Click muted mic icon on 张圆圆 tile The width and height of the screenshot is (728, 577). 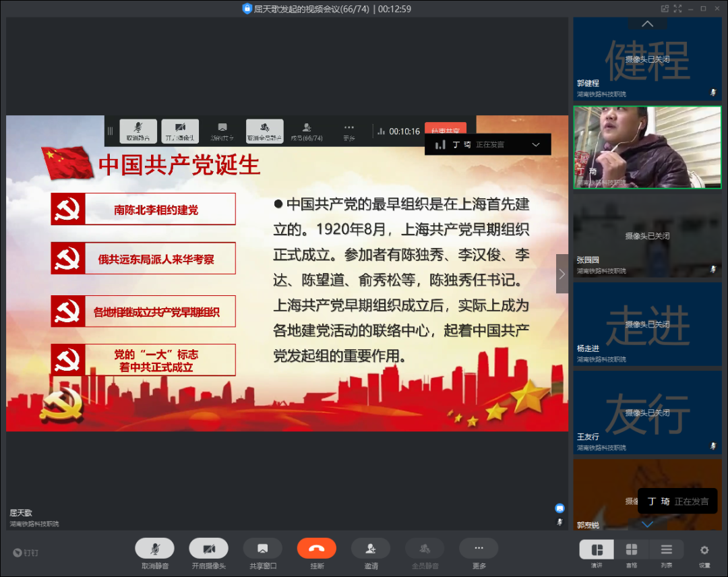(x=713, y=269)
